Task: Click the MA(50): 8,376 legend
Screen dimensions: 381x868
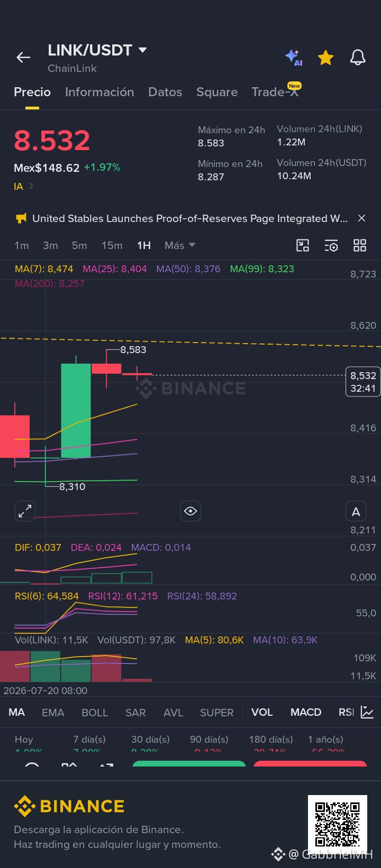Action: (188, 269)
